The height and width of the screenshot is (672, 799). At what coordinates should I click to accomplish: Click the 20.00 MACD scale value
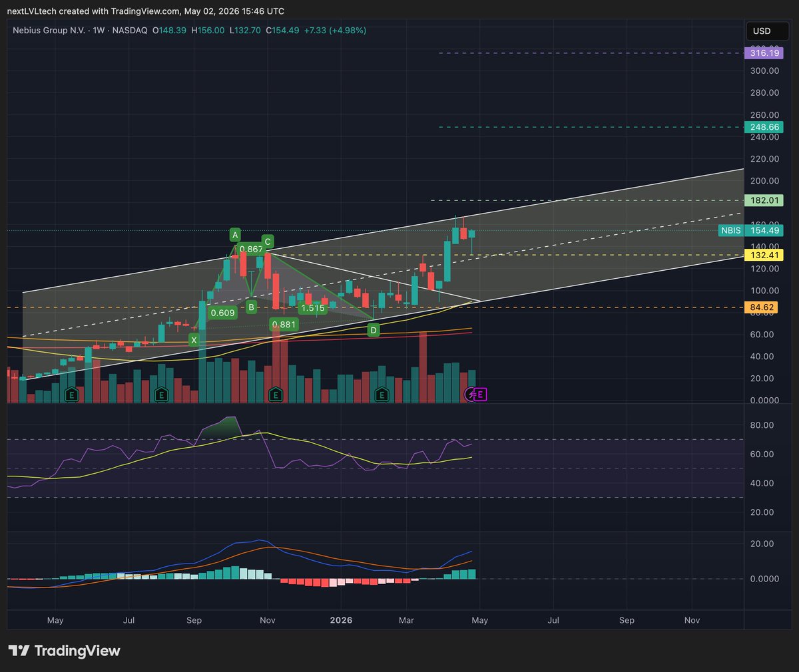[762, 544]
